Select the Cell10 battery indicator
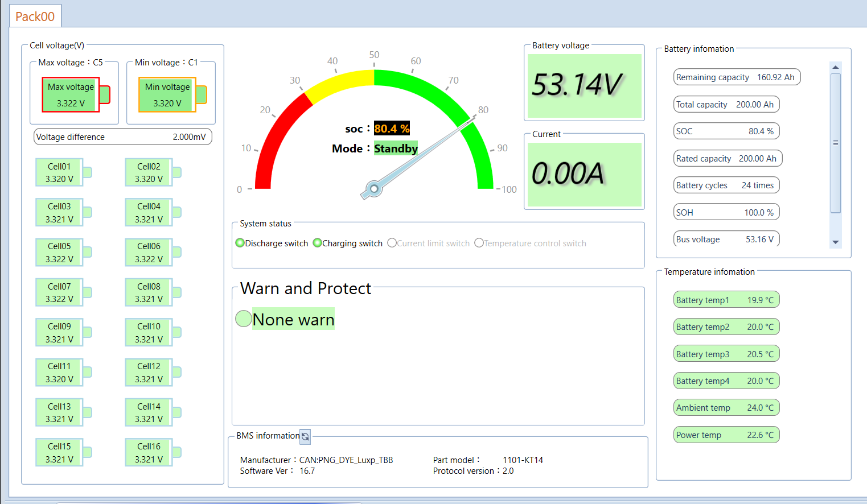Viewport: 867px width, 504px height. tap(153, 332)
